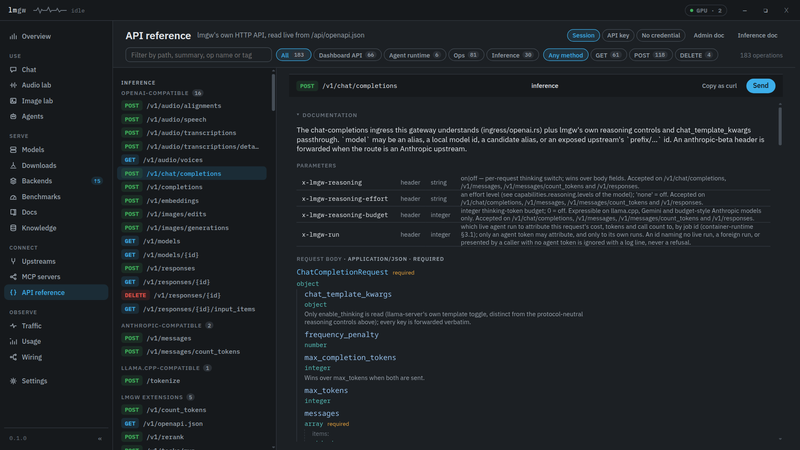Viewport: 800px width, 450px height.
Task: Click Copy as curl
Action: 719,86
